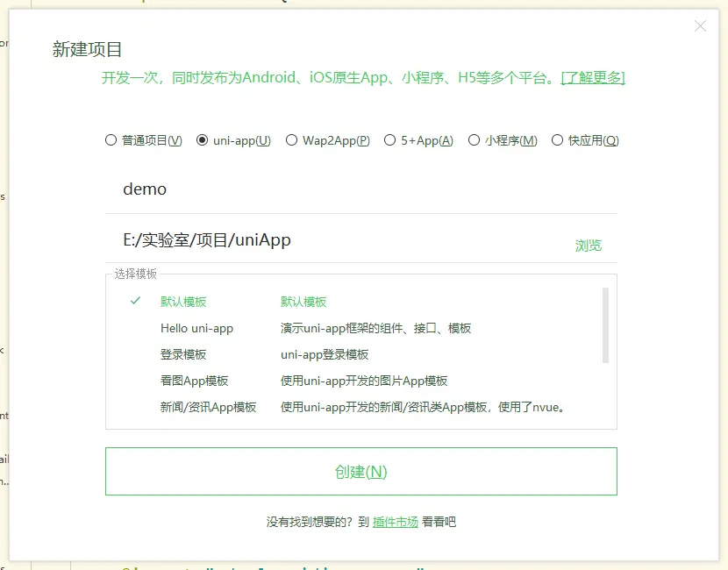Click the description 使用uni-app开发的图片App模板

[x=364, y=381]
